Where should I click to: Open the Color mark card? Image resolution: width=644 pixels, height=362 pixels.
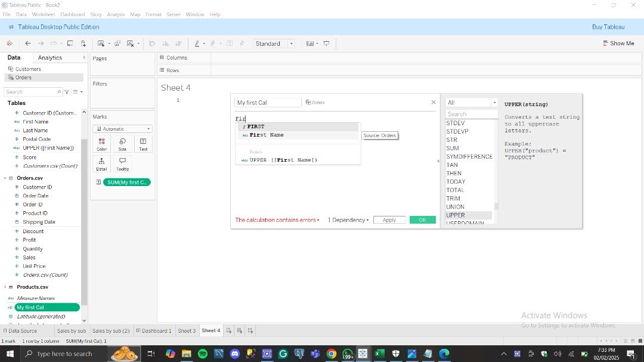coord(102,144)
